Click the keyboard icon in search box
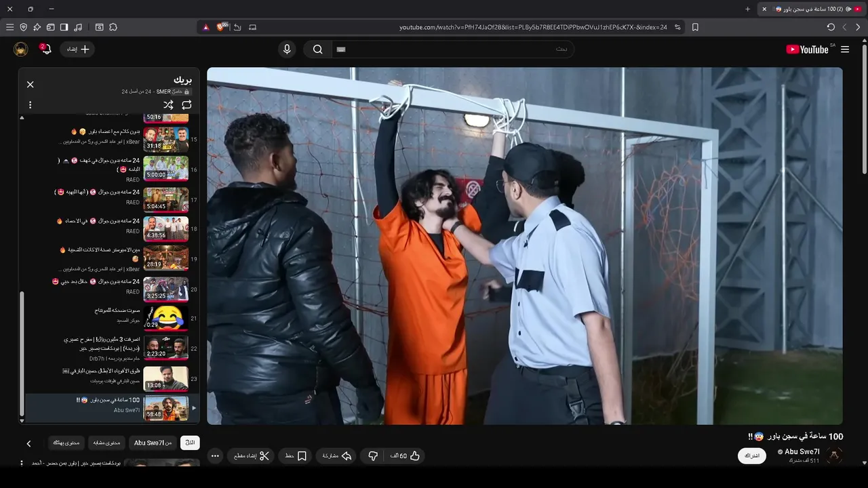Screen dimensions: 868x488 [x=341, y=49]
